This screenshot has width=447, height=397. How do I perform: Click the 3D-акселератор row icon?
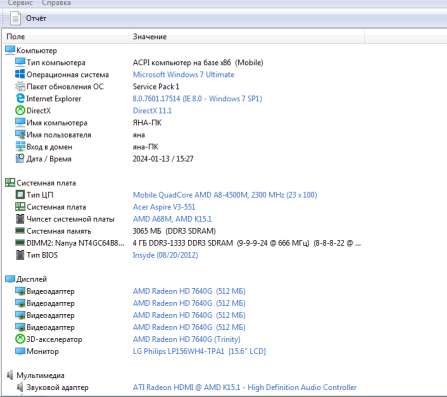(20, 339)
